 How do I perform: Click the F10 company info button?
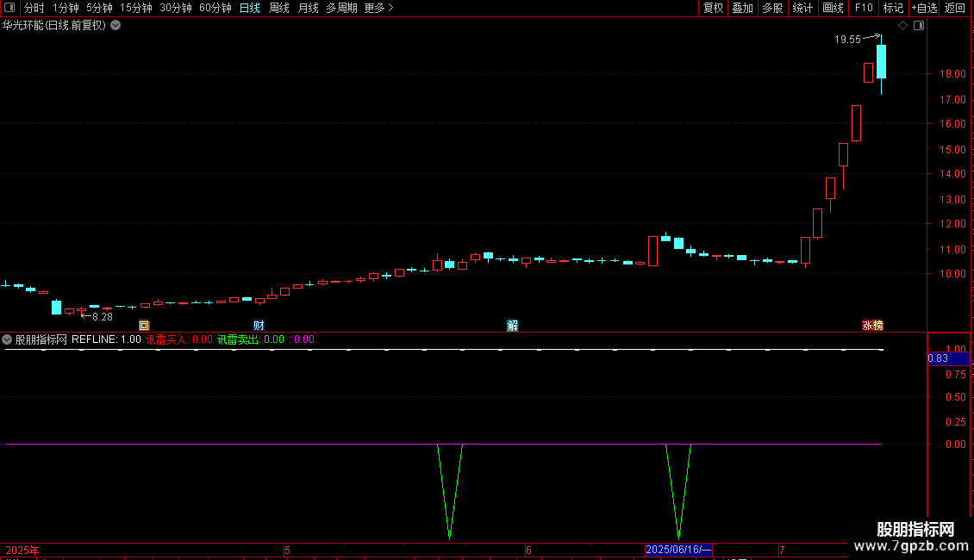point(863,8)
